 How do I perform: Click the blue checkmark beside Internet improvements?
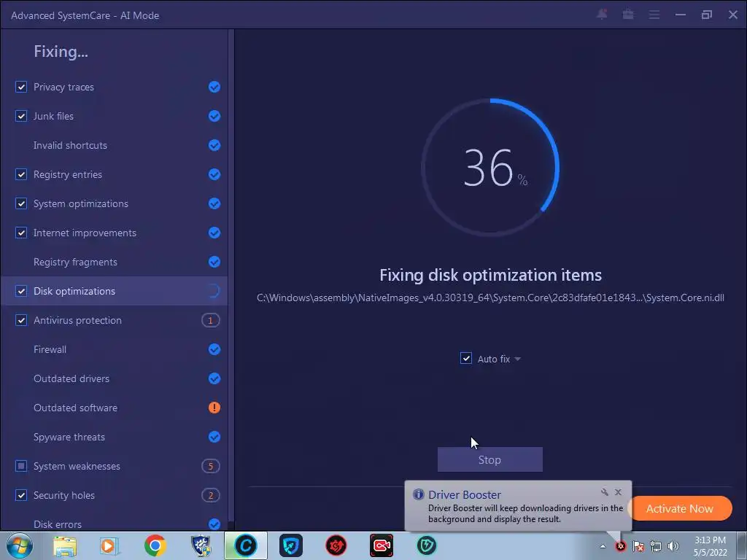pos(214,233)
